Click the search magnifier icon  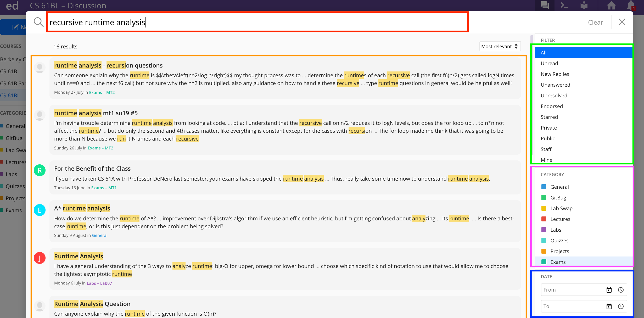click(x=38, y=22)
